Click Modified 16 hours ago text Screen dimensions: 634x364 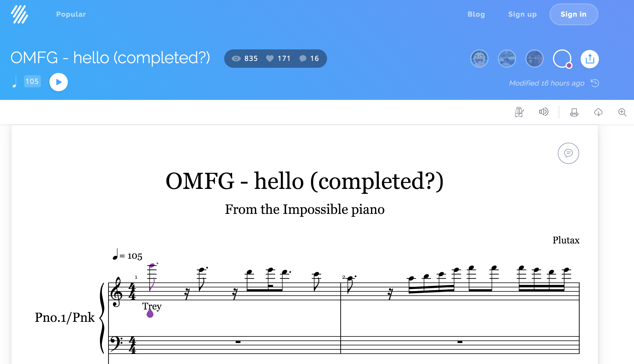[x=547, y=83]
